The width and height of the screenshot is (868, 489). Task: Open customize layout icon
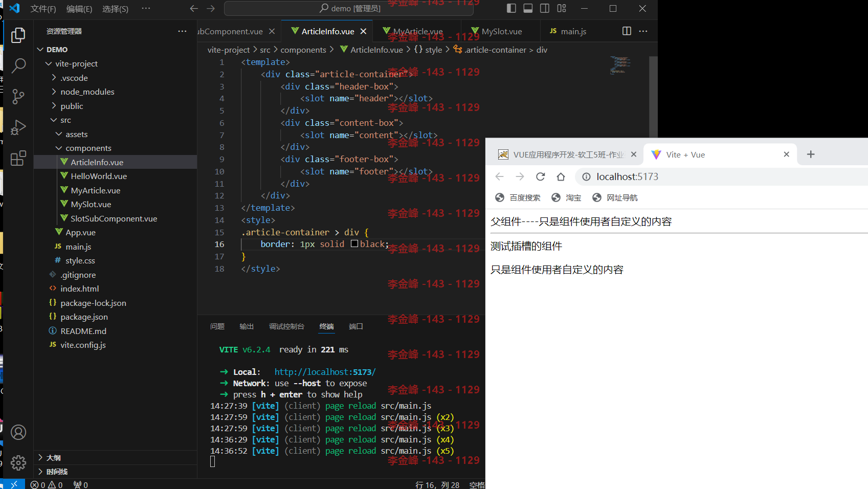[562, 8]
